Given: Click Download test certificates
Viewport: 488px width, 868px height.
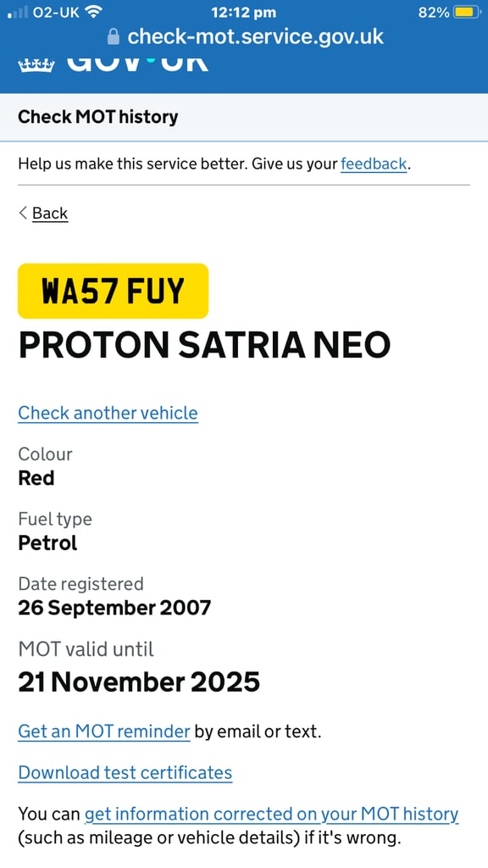Looking at the screenshot, I should click(125, 772).
